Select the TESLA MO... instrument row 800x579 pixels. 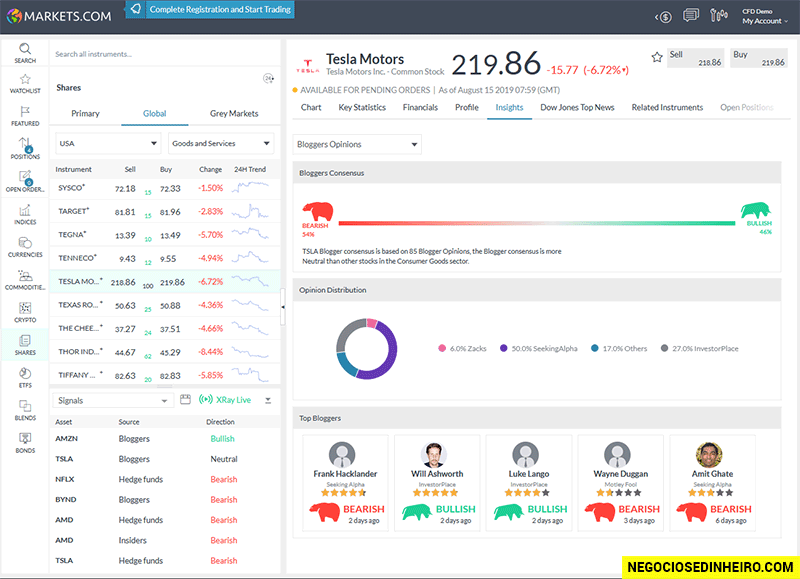(165, 282)
